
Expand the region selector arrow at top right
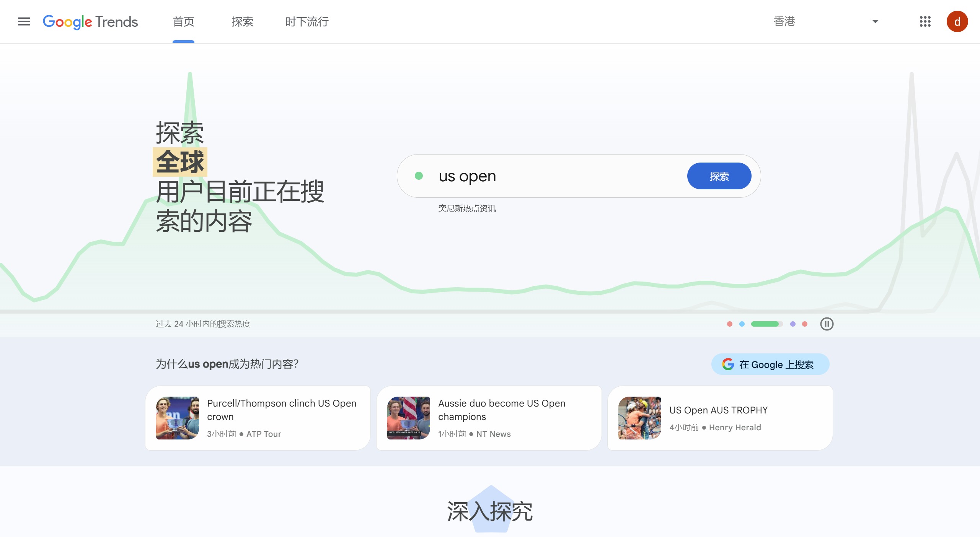click(x=874, y=22)
